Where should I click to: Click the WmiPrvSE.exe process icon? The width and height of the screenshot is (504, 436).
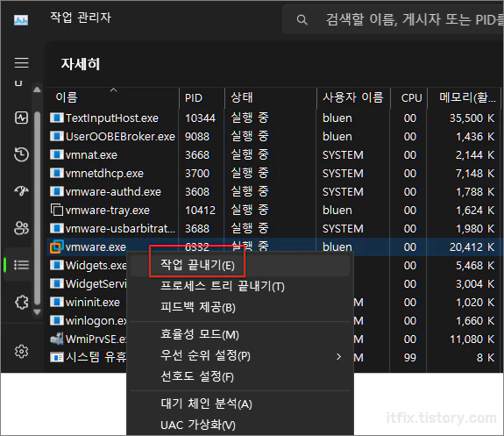click(57, 339)
